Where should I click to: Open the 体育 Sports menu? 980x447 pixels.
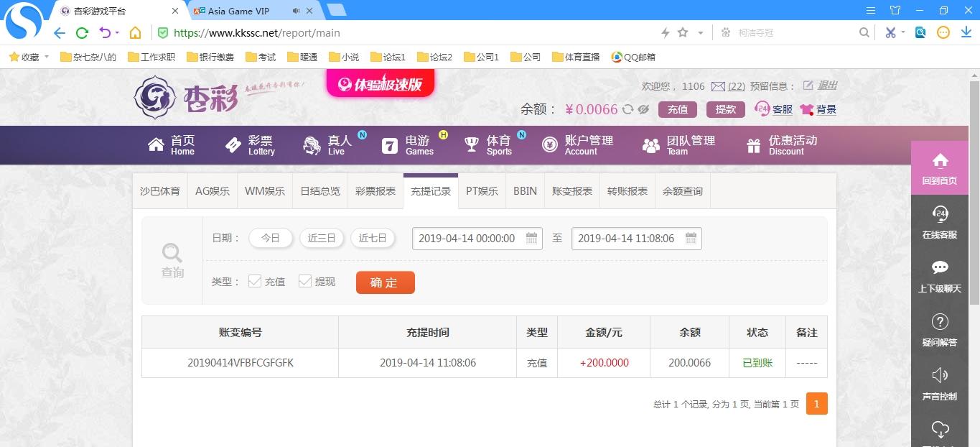pos(488,145)
